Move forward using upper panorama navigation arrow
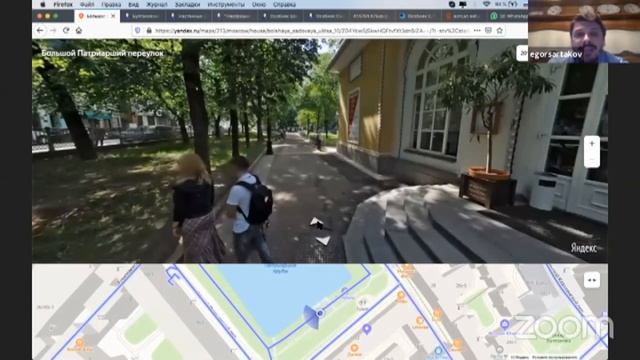This screenshot has width=640, height=360. (317, 223)
